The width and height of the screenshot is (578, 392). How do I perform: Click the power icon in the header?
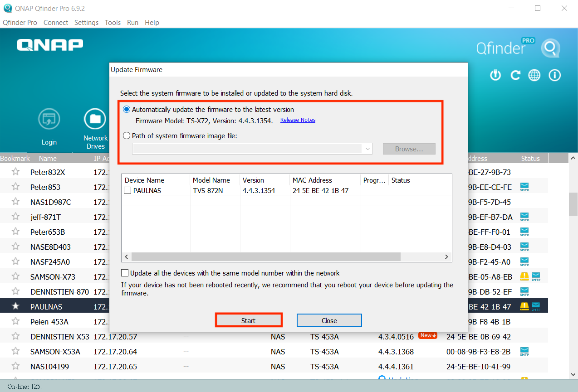pos(495,75)
